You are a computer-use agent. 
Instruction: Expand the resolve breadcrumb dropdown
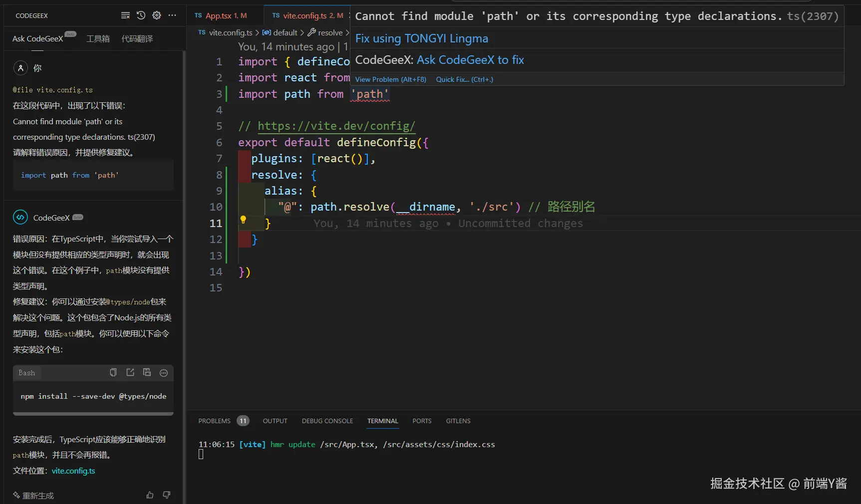pos(330,32)
